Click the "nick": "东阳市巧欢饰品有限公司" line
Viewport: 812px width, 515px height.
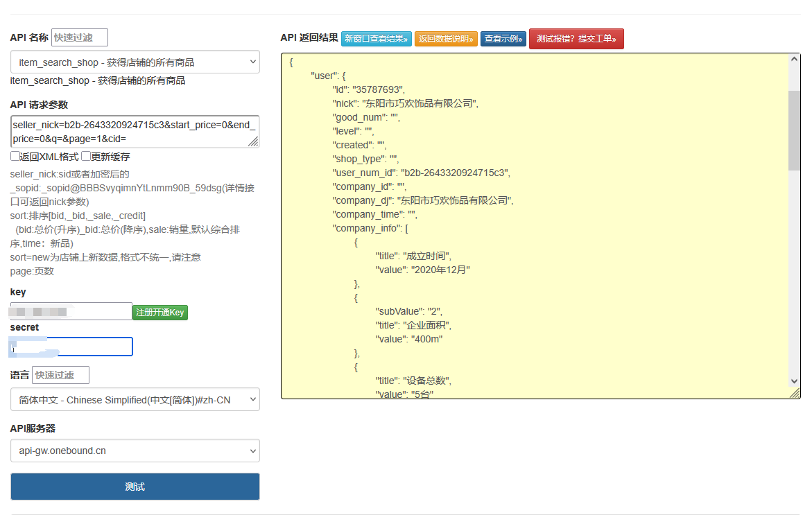pyautogui.click(x=406, y=103)
